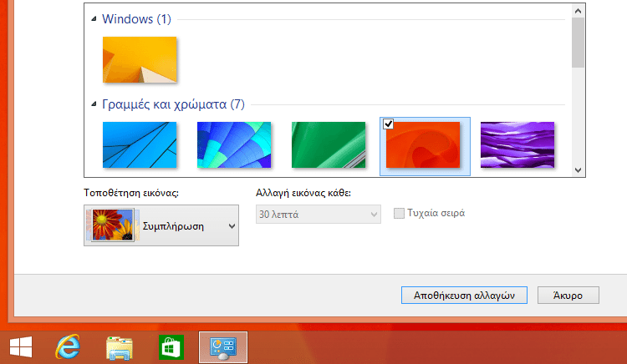Enable the Τυχαία σειρά checkbox
Viewport: 627px width, 364px height.
[399, 213]
